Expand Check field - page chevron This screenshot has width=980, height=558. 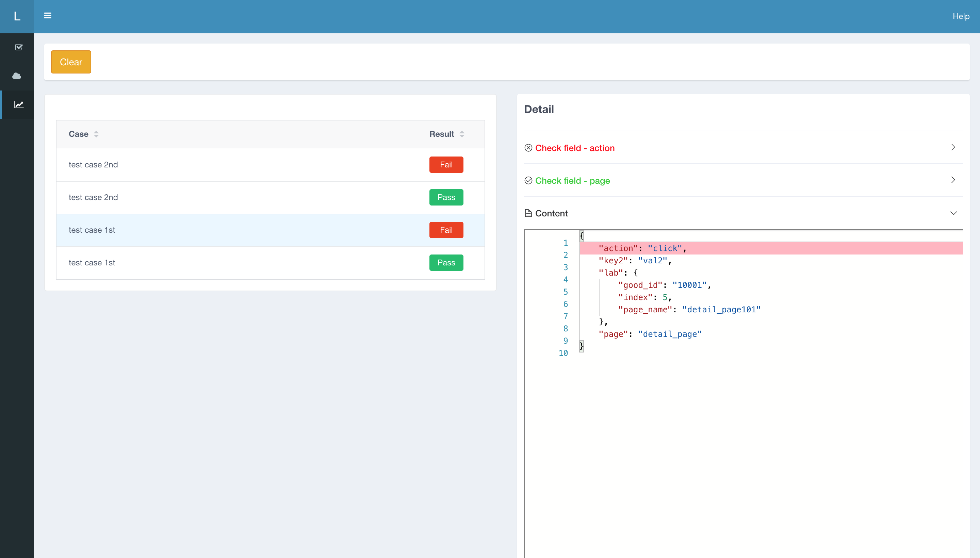[953, 180]
